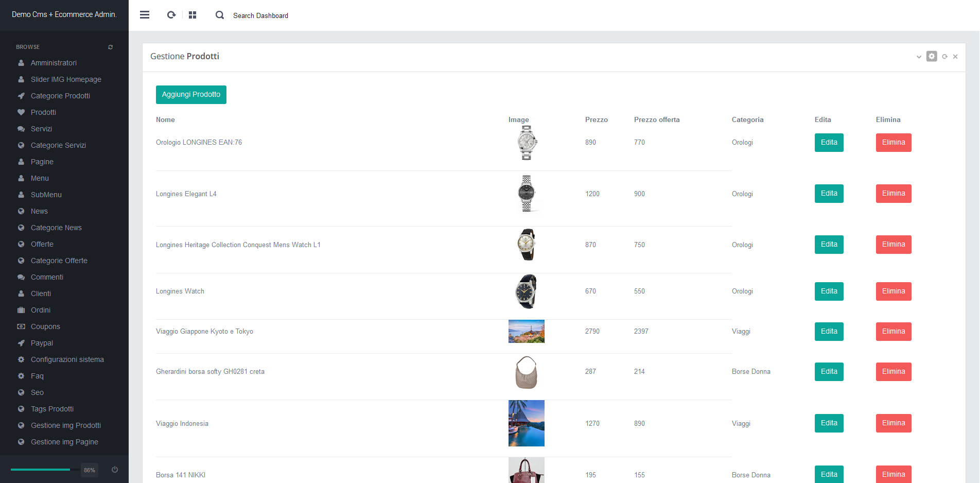Image resolution: width=980 pixels, height=483 pixels.
Task: Close the Gestione Prodotti panel
Action: pos(955,57)
